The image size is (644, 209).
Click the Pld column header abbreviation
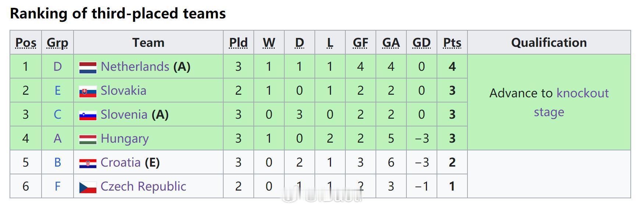pos(238,43)
